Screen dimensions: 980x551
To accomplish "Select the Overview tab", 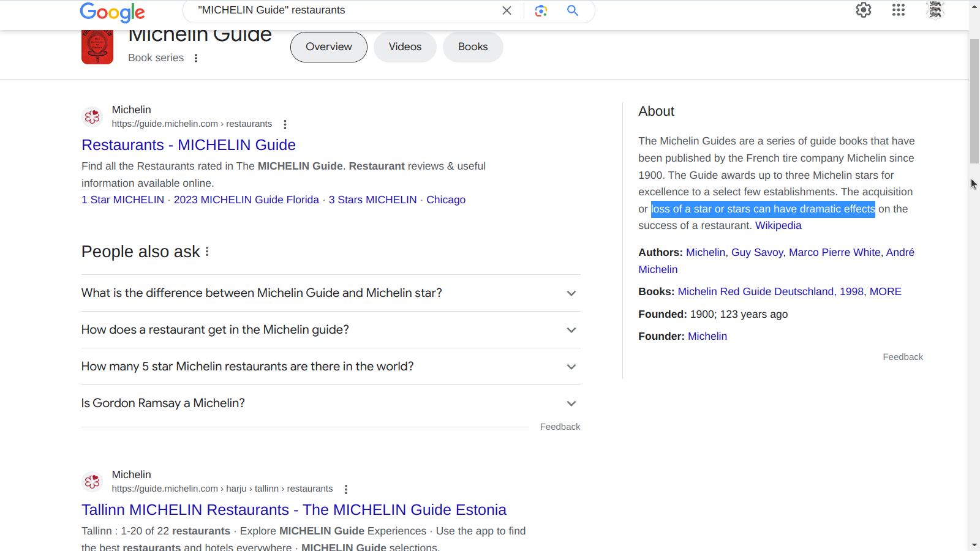I will (x=329, y=47).
